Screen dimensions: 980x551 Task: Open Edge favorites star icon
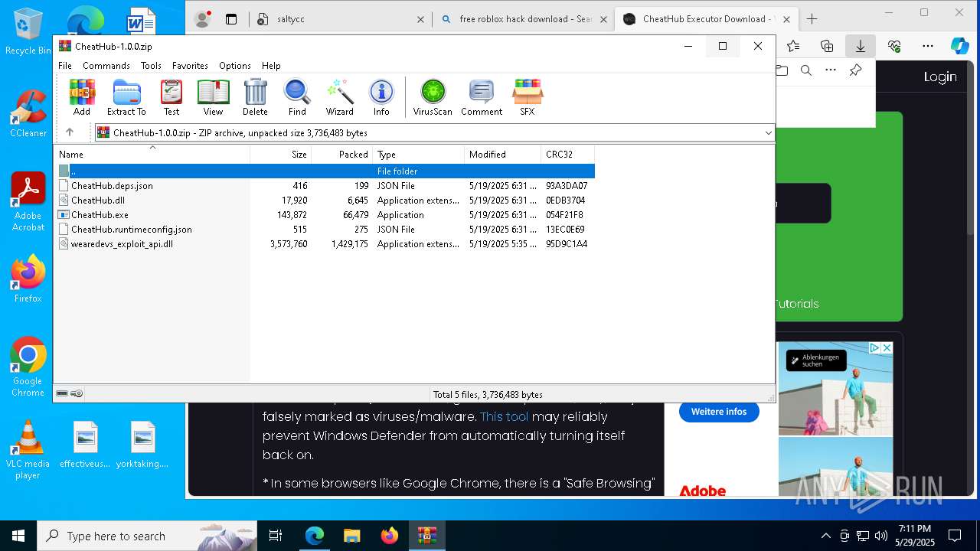(x=793, y=46)
